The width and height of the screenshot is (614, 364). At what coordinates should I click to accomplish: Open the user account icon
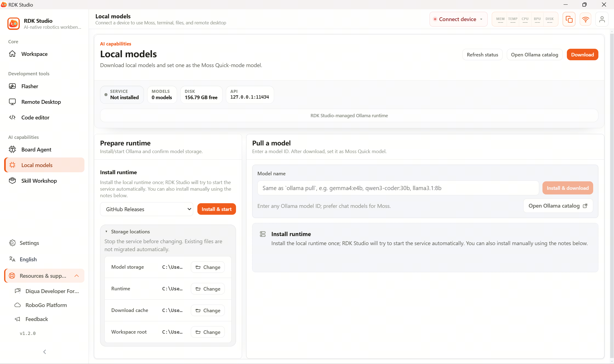[602, 19]
